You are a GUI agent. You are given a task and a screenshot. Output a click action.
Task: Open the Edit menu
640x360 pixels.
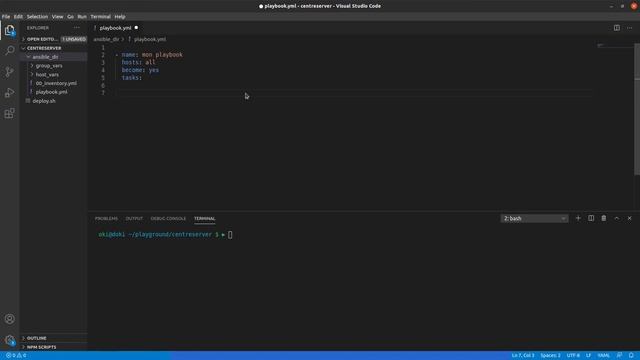click(18, 17)
